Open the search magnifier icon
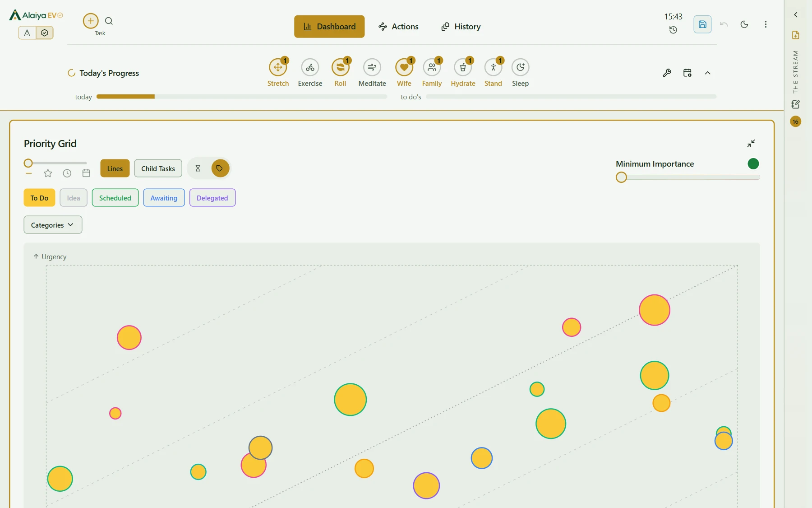Viewport: 812px width, 508px height. tap(109, 21)
